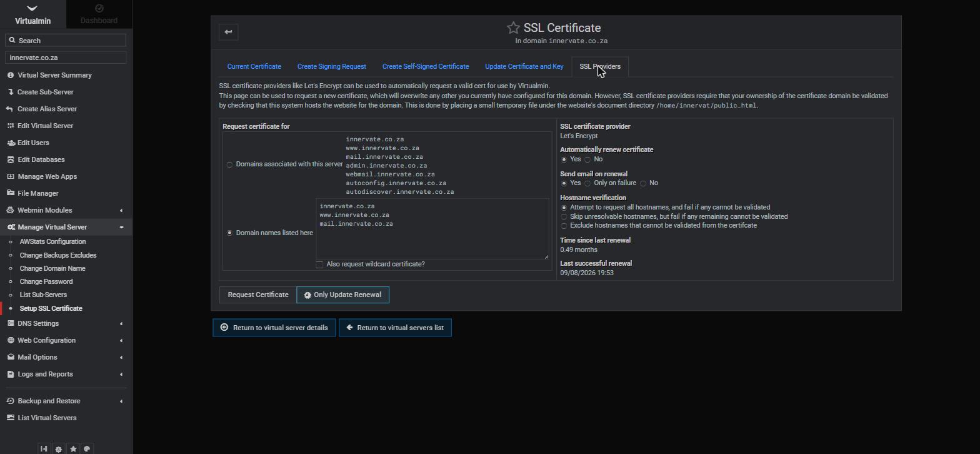Select Domains associated with this server radio
Screen dimensions: 980x454
229,164
